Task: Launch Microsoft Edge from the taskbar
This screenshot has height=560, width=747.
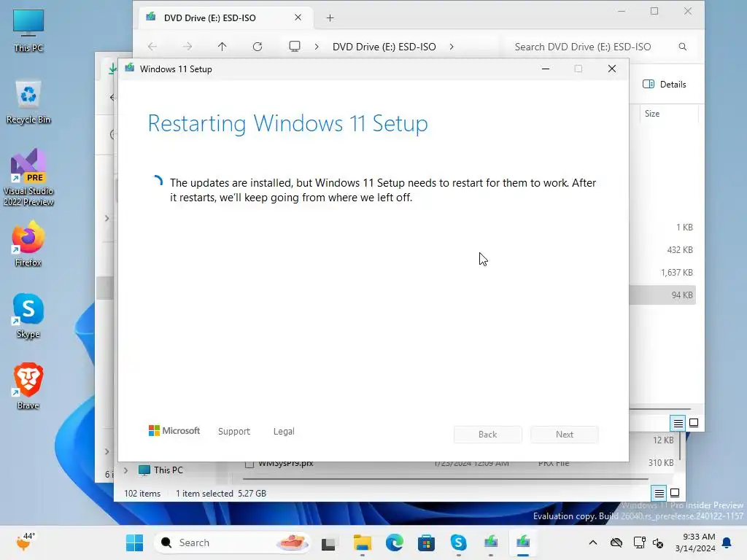Action: coord(395,542)
